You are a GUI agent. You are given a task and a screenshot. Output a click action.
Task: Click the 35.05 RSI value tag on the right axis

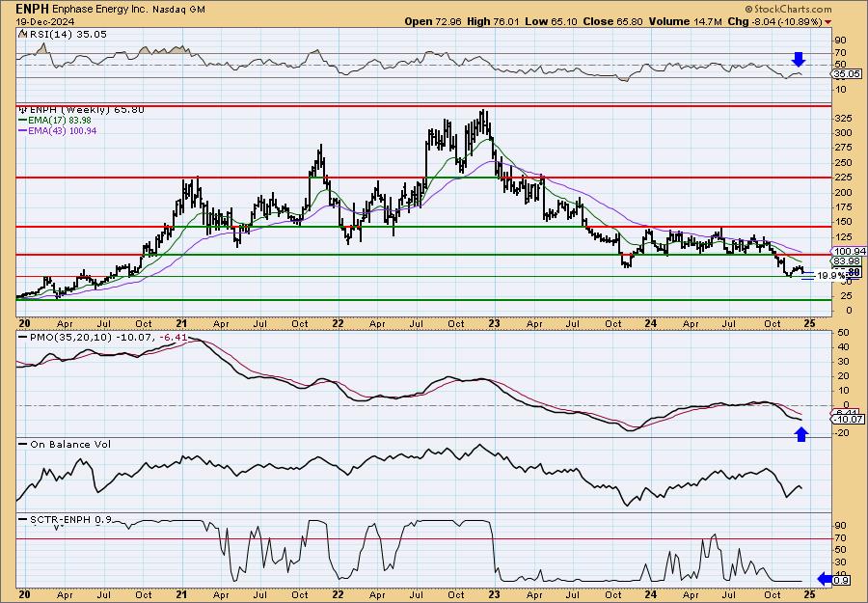[x=847, y=73]
